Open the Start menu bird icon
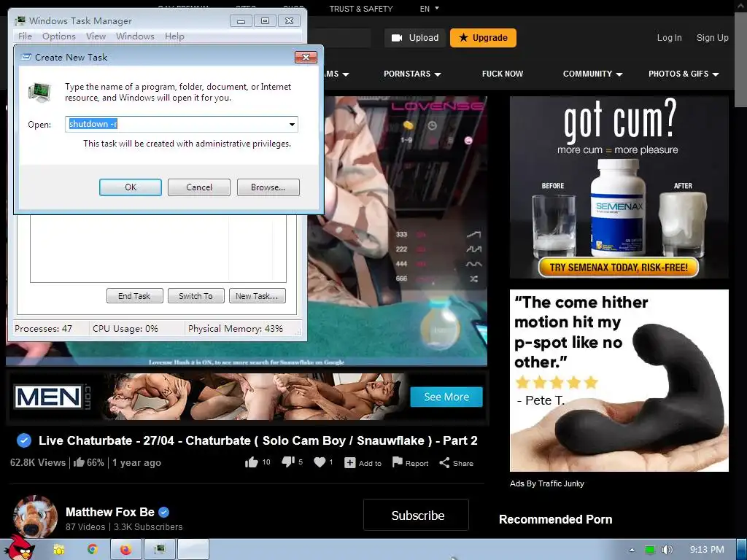Screen dimensions: 747x560 19,549
